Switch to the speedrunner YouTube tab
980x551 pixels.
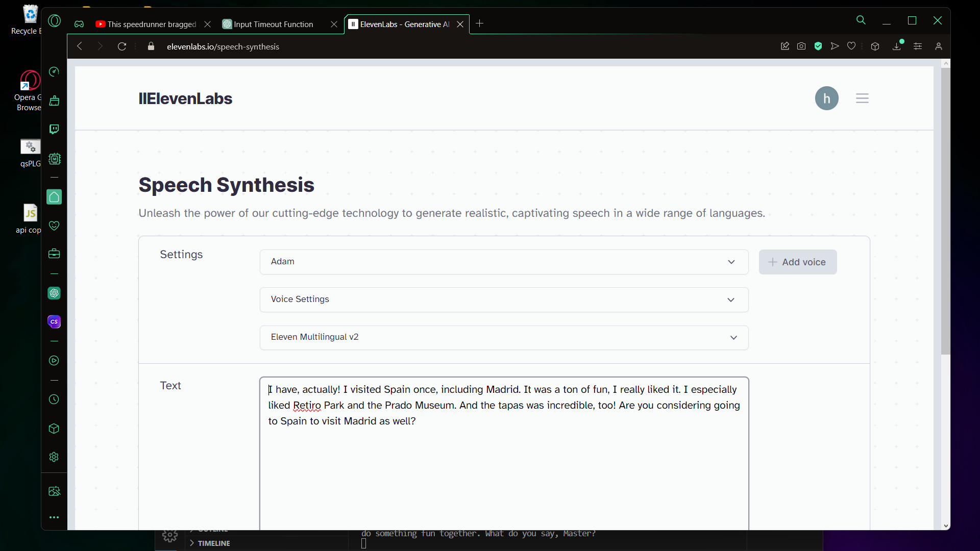pyautogui.click(x=152, y=24)
